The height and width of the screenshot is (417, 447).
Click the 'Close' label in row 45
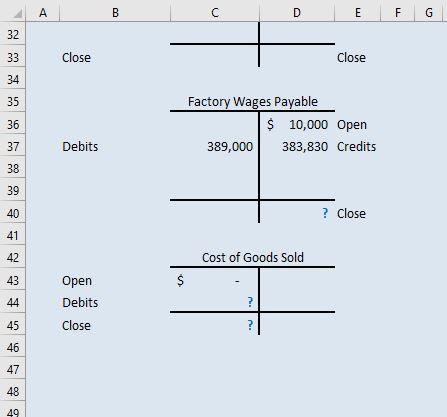(x=76, y=325)
